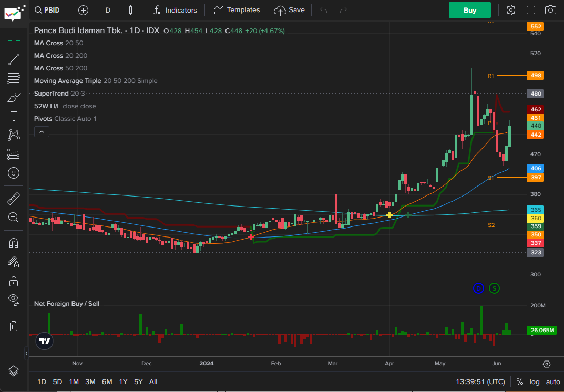Open the object tree via the stack icon

click(x=14, y=370)
